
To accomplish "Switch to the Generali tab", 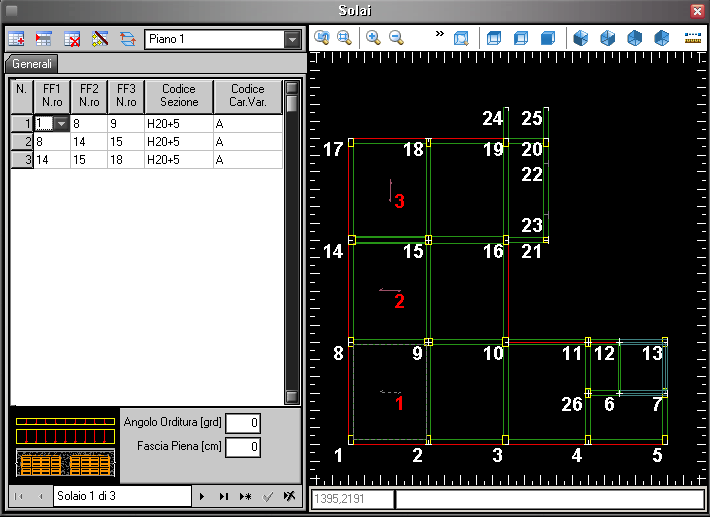I will pos(32,64).
